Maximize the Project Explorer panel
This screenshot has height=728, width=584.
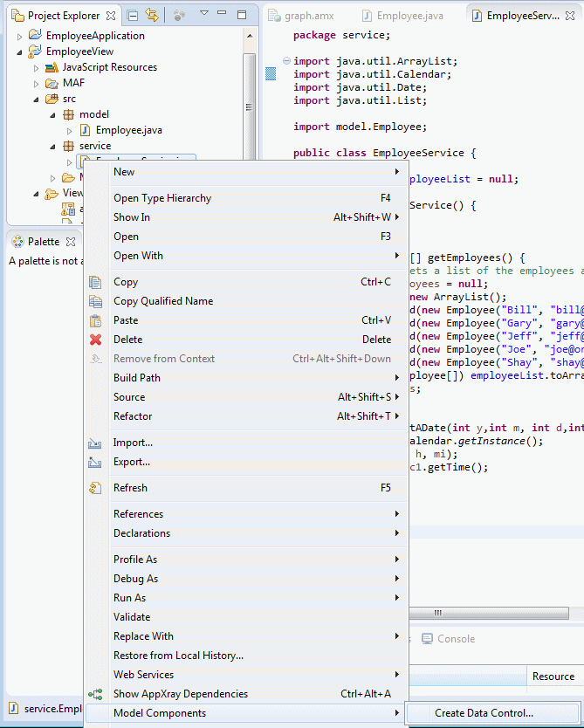pos(242,15)
